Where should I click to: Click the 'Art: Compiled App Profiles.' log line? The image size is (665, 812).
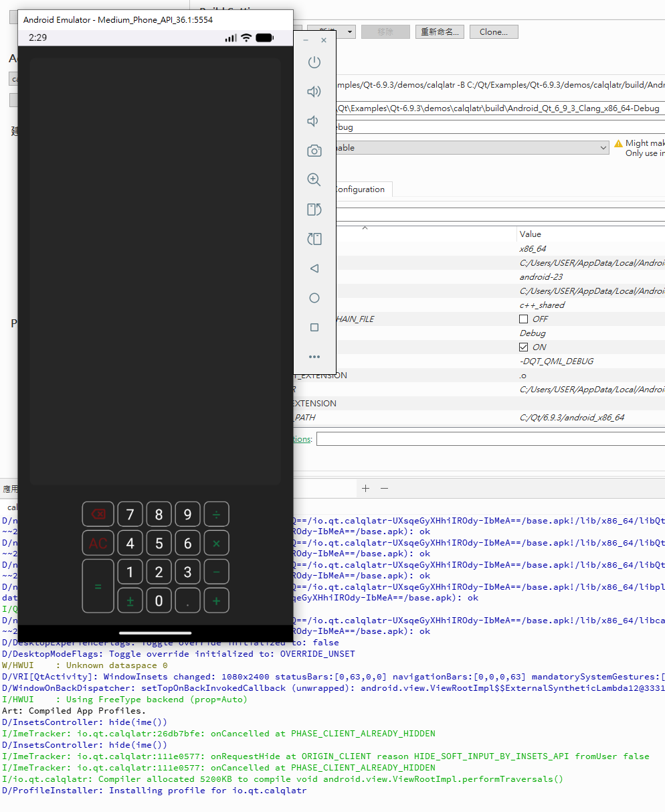[x=74, y=711]
